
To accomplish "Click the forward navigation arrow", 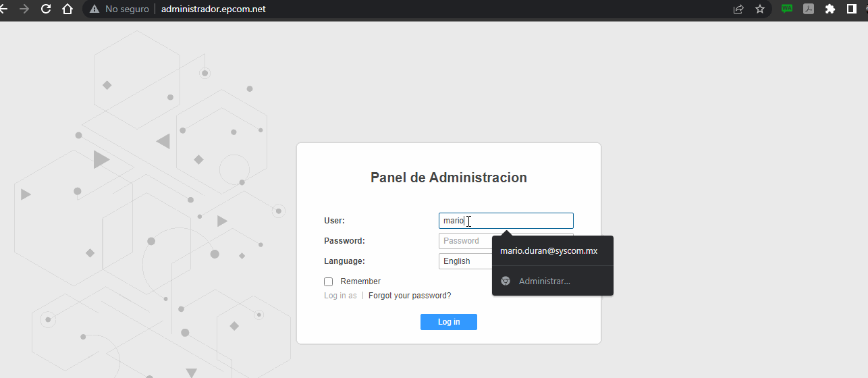I will point(24,9).
